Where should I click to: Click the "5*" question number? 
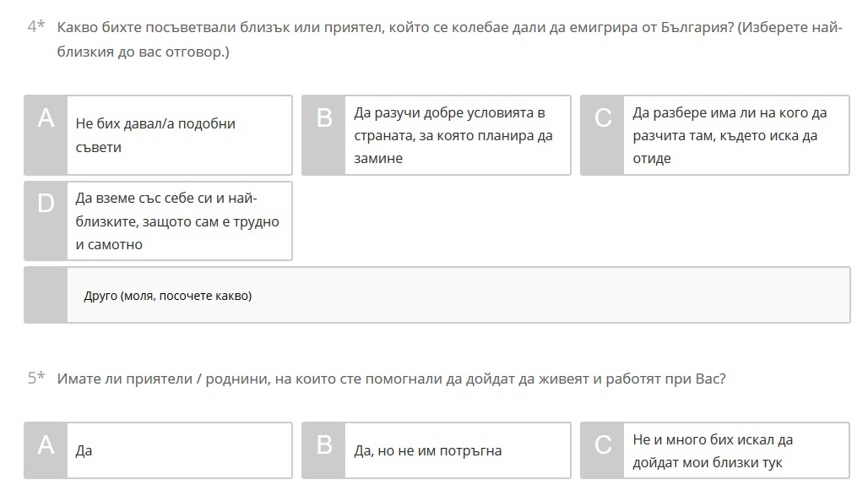point(35,379)
